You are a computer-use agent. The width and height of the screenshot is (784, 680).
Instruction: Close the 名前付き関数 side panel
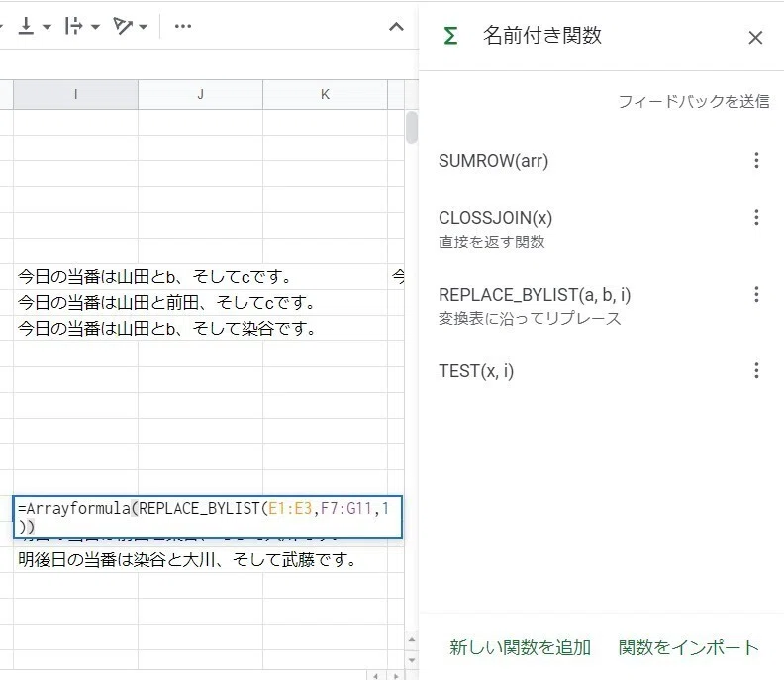pyautogui.click(x=755, y=37)
